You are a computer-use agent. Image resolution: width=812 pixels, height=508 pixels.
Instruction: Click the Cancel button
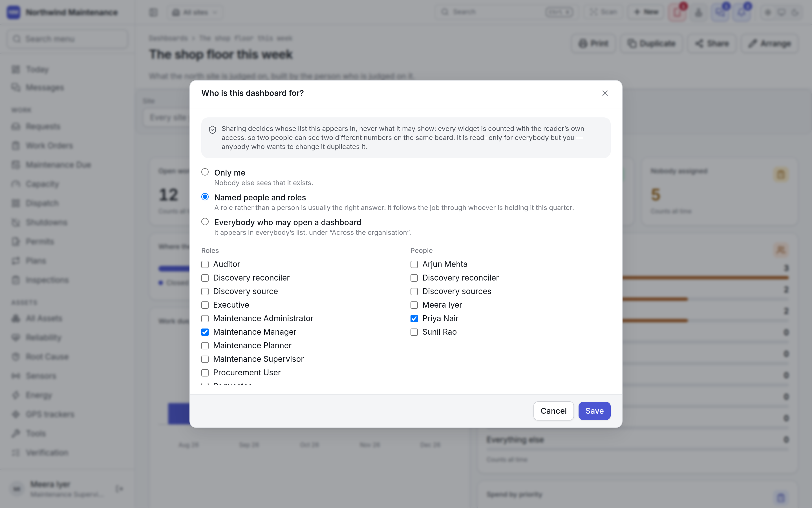pos(553,411)
